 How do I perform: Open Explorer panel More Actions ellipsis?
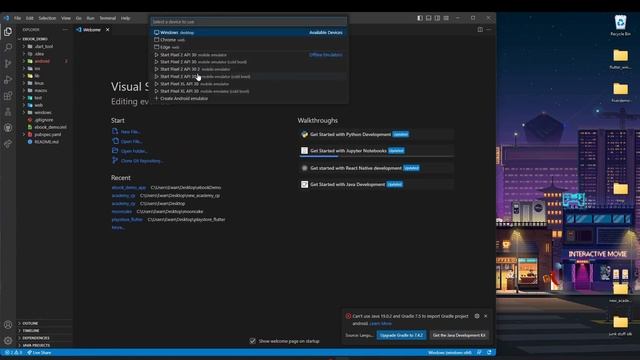[65, 30]
